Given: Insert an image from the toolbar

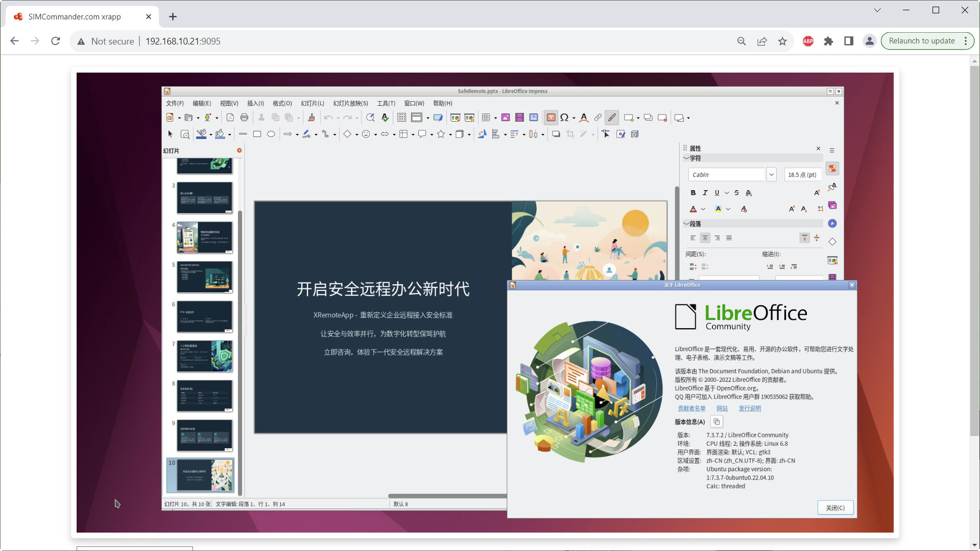Looking at the screenshot, I should coord(506,117).
